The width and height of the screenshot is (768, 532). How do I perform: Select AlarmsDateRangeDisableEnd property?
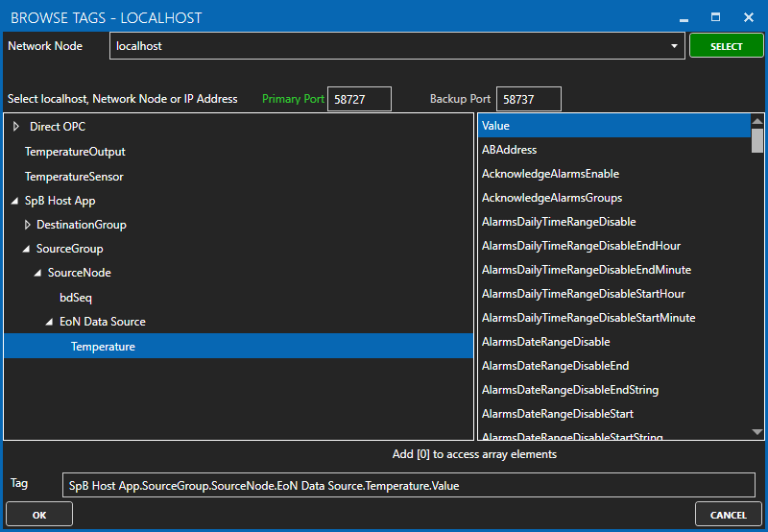point(614,366)
